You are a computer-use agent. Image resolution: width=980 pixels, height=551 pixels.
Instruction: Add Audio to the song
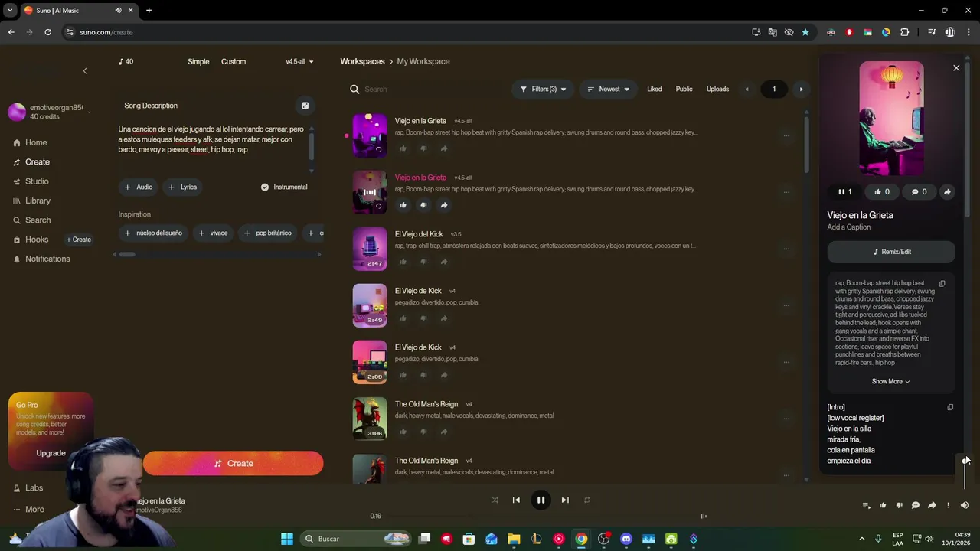139,187
